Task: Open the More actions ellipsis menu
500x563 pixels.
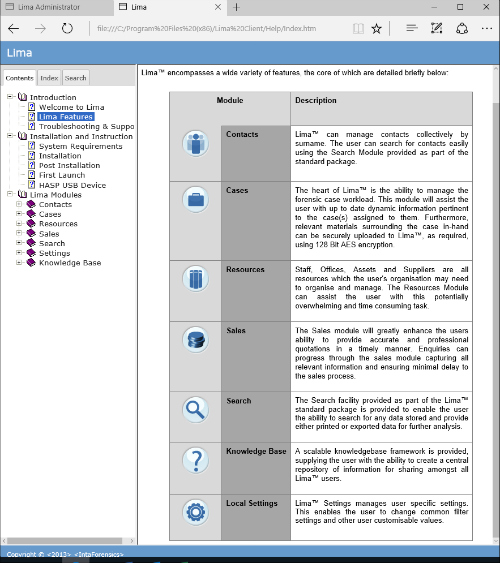Action: tap(487, 28)
